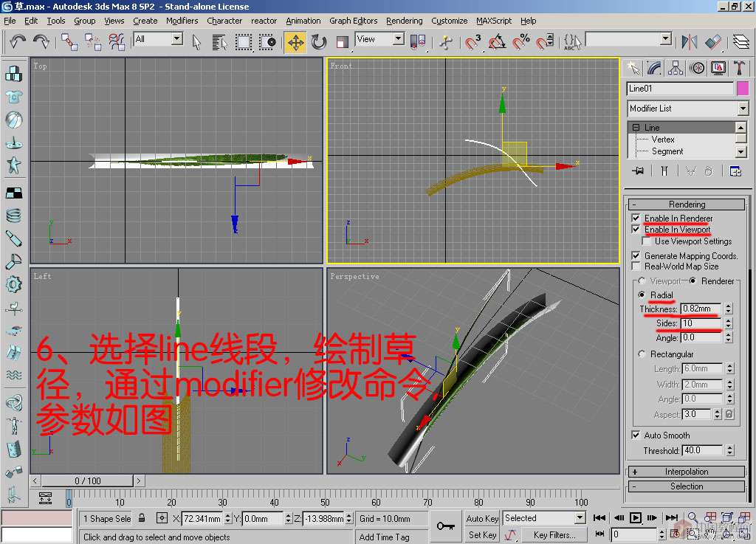Viewport: 756px width, 544px height.
Task: Activate the Select and Rotate tool
Action: [x=319, y=42]
